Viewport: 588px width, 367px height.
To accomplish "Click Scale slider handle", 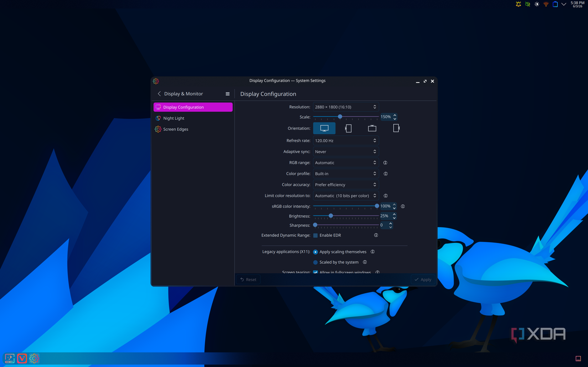I will pos(340,117).
